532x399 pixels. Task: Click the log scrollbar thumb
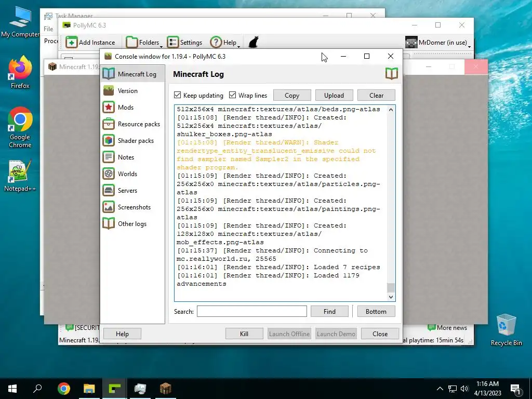tap(391, 287)
